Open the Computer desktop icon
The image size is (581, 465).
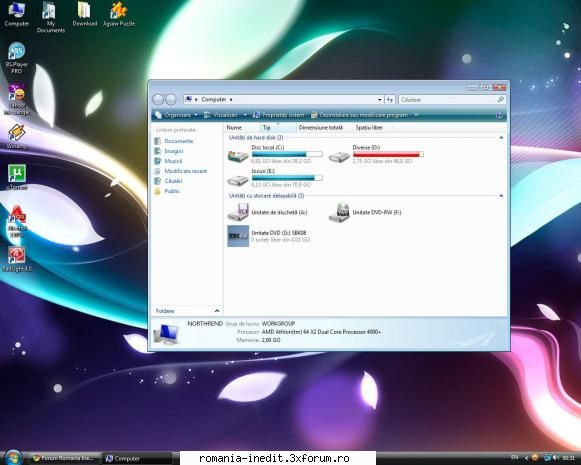click(x=16, y=13)
